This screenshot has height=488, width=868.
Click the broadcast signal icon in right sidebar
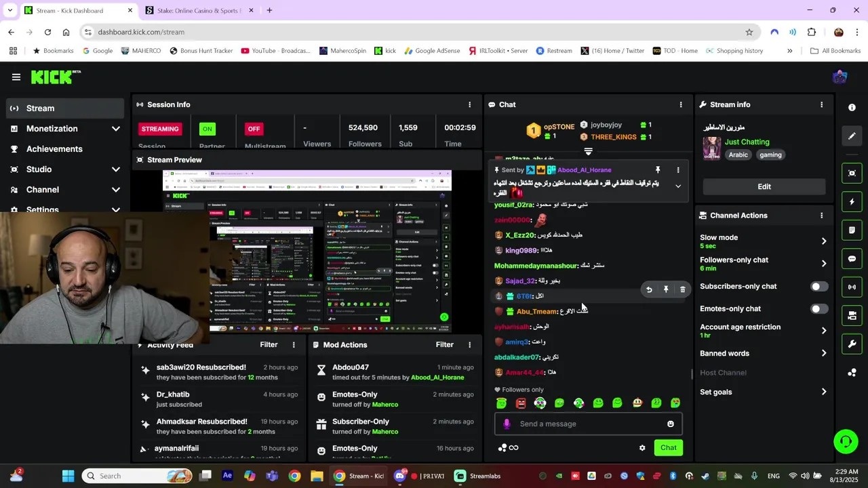click(x=852, y=287)
